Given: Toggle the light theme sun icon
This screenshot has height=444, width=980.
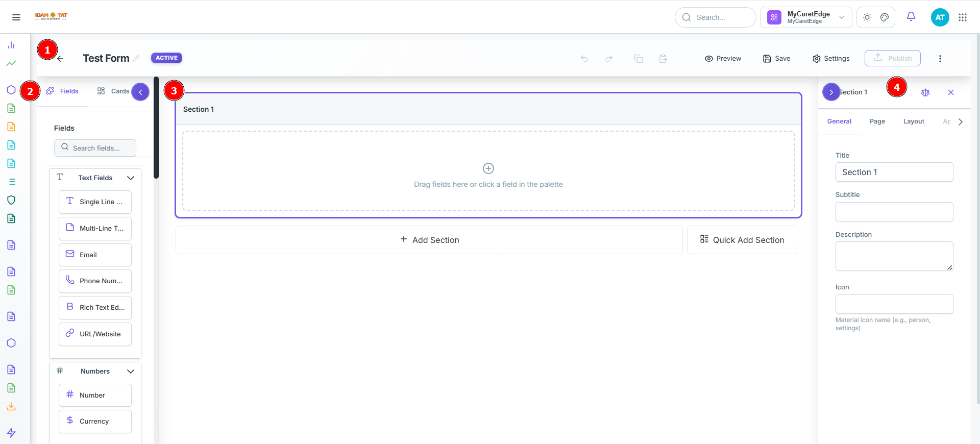Looking at the screenshot, I should (x=867, y=17).
